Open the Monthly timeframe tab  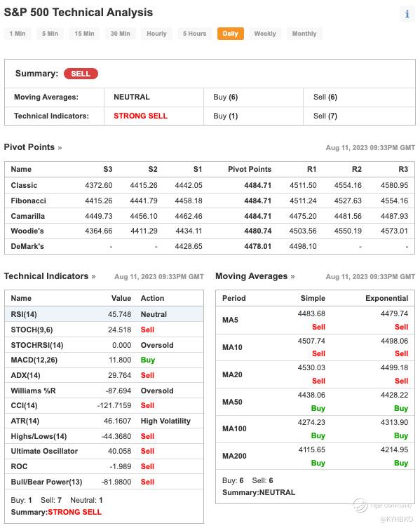304,34
